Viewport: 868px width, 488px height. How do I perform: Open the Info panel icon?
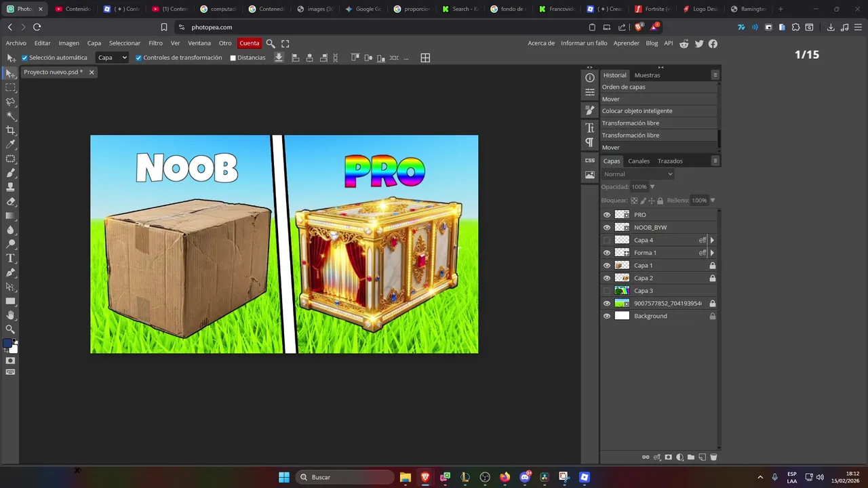[x=590, y=78]
